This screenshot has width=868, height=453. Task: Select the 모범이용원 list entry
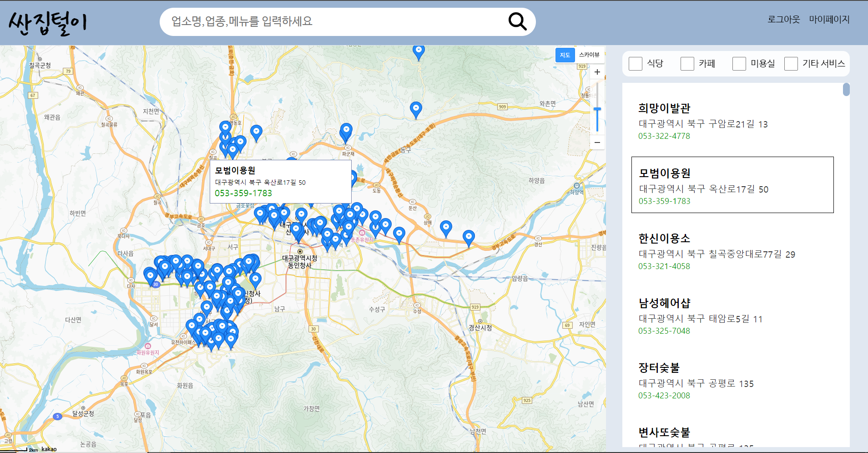[x=732, y=185]
